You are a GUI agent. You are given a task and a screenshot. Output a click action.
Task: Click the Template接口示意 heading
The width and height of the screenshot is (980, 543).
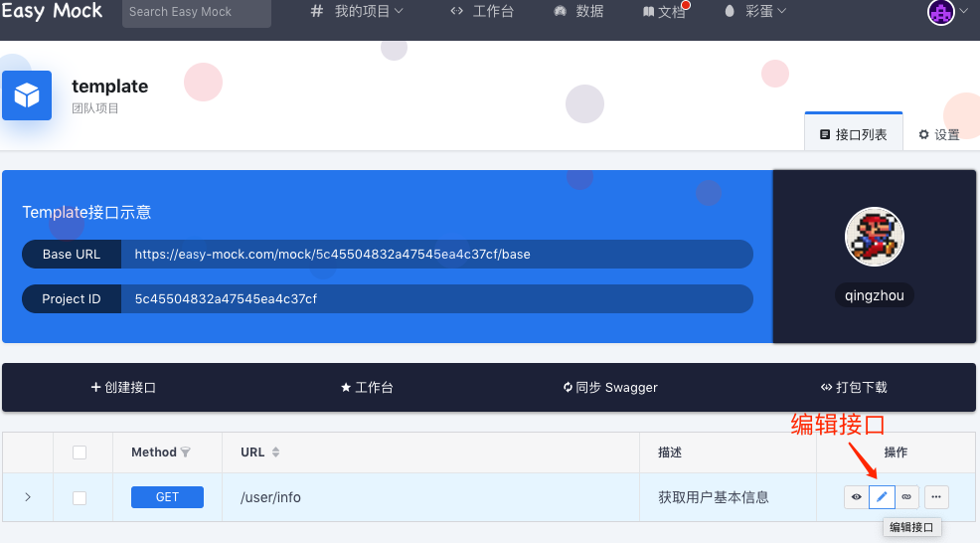tap(86, 212)
